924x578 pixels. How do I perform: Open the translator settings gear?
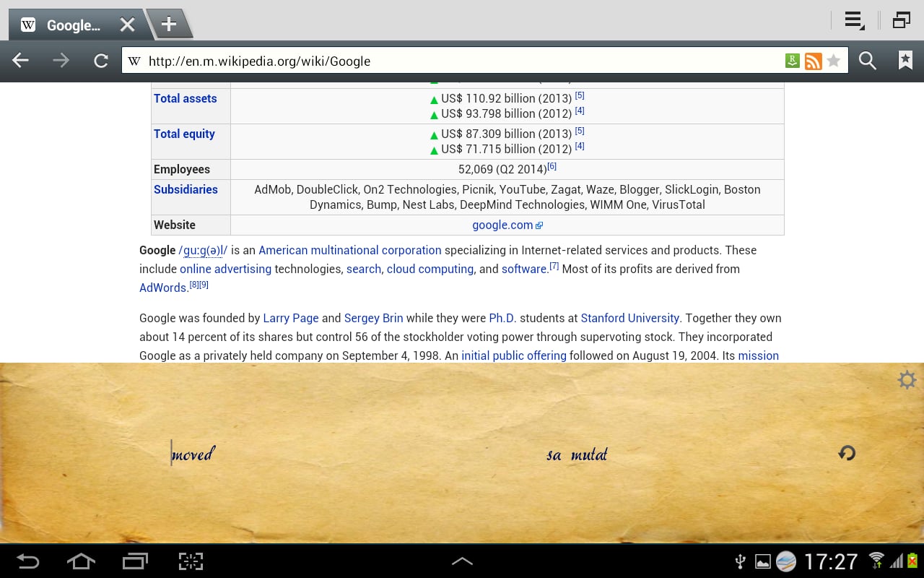coord(907,380)
